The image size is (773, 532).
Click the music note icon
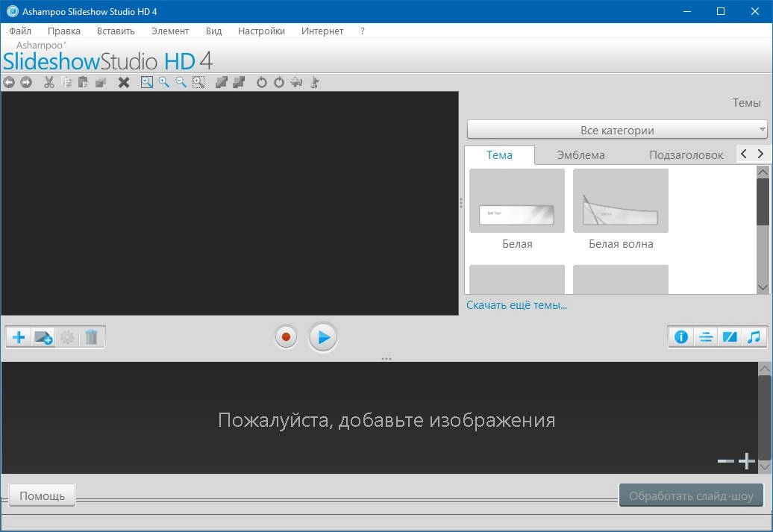coord(754,337)
